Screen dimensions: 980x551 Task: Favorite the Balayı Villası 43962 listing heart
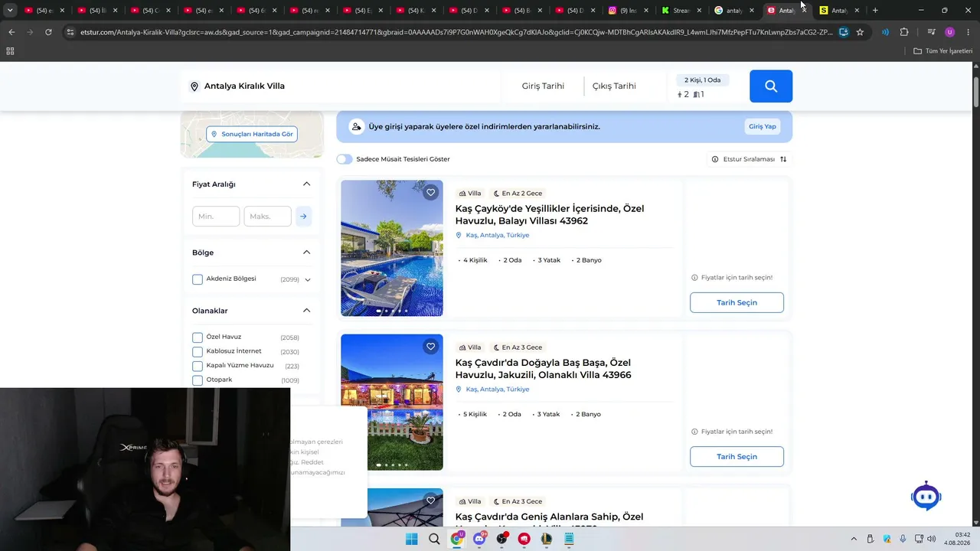(x=431, y=193)
